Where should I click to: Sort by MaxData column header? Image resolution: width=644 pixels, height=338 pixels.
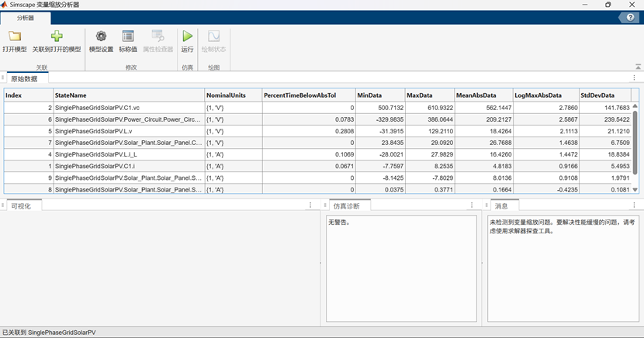(430, 95)
